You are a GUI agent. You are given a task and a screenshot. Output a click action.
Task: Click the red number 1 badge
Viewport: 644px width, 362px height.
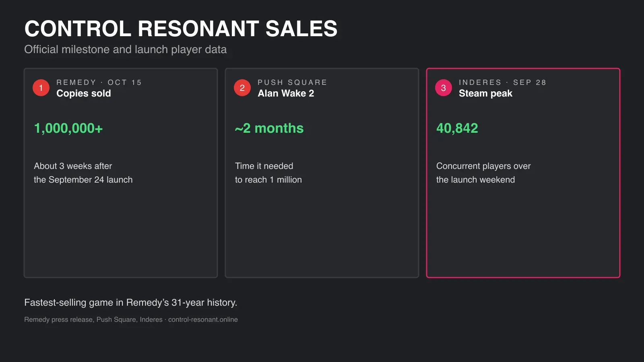41,88
